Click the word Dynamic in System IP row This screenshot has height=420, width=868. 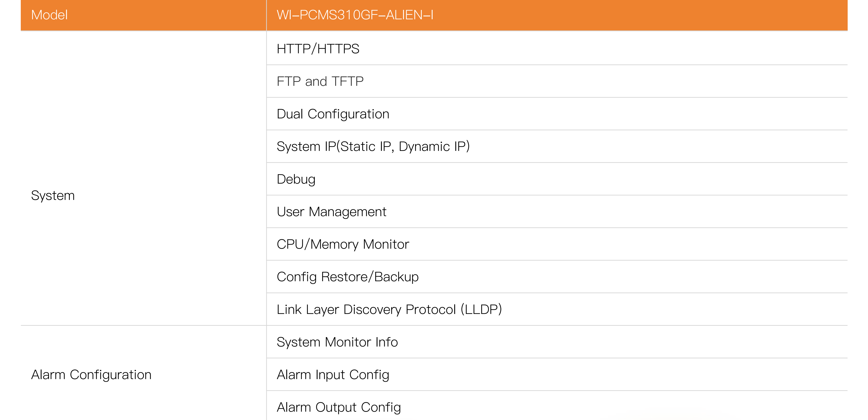click(424, 146)
